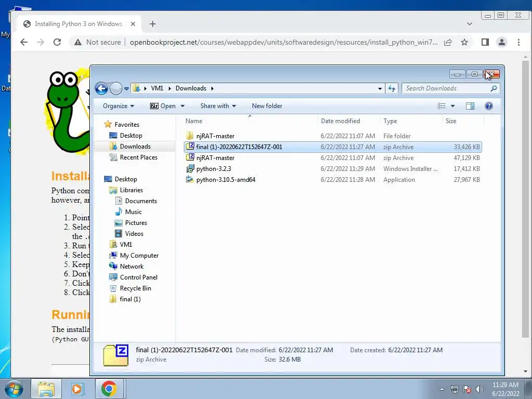This screenshot has height=399, width=532.
Task: Select the python-3.2.3 installer icon
Action: coord(190,169)
